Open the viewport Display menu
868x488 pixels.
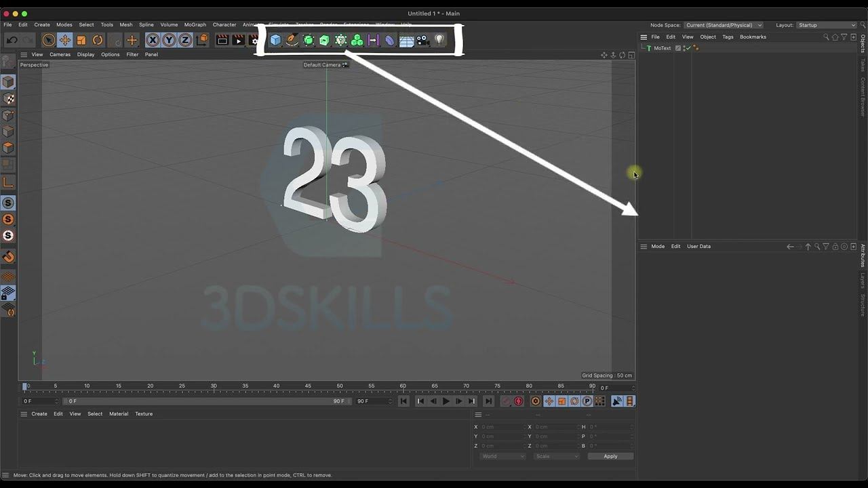85,54
